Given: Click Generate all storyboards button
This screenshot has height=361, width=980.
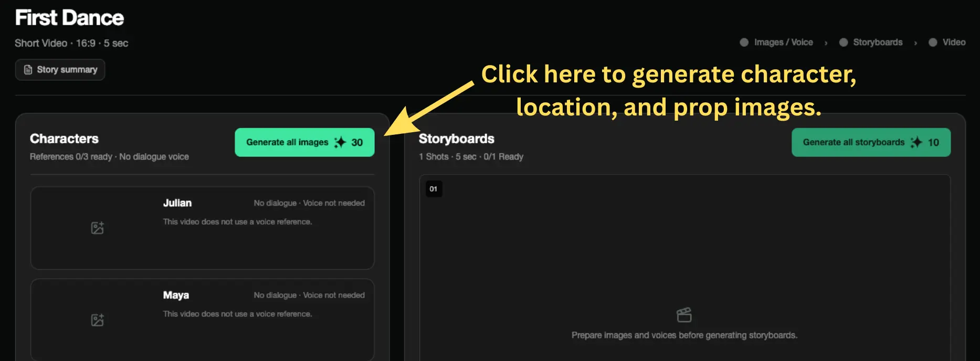Looking at the screenshot, I should [871, 142].
